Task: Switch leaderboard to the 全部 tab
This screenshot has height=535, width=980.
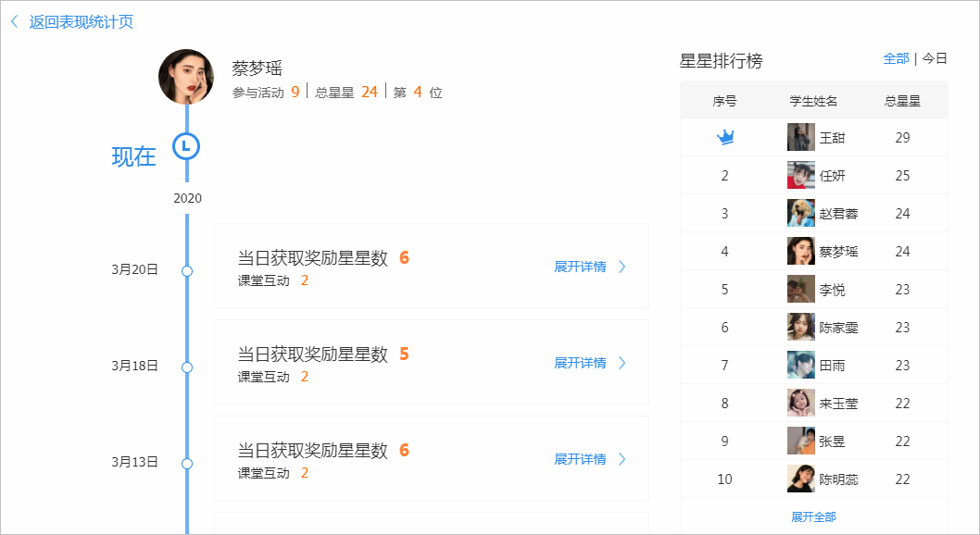Action: click(896, 58)
